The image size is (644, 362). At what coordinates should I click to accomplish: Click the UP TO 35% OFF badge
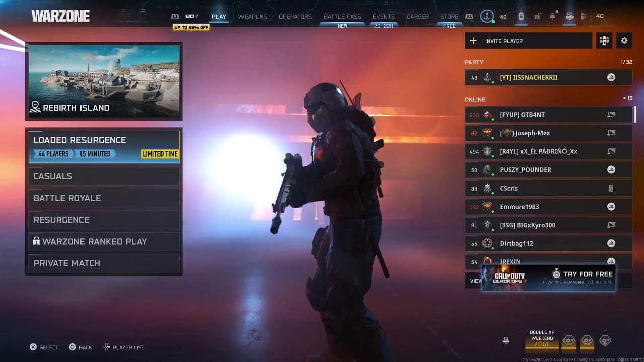(191, 27)
